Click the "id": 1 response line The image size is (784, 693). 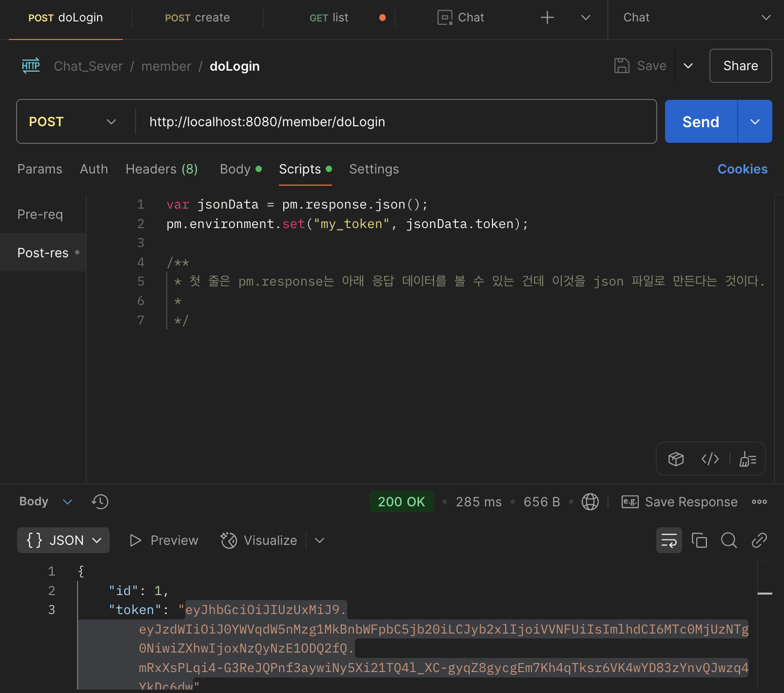coord(138,591)
